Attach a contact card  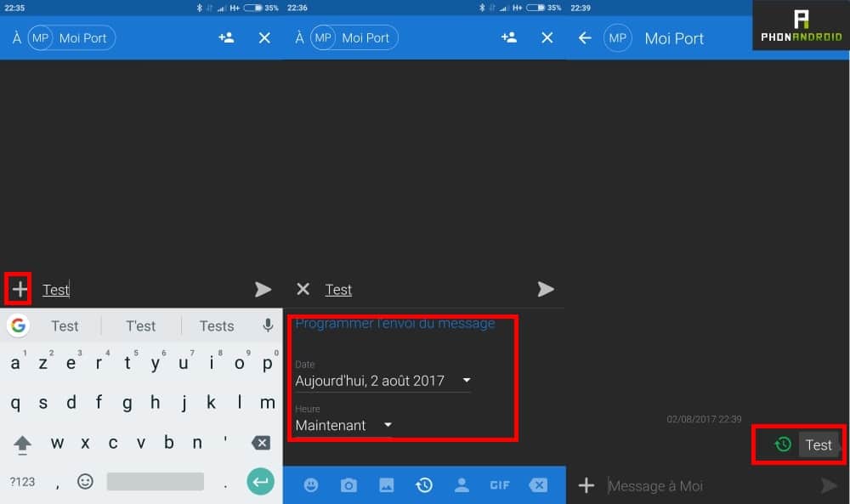(x=462, y=484)
